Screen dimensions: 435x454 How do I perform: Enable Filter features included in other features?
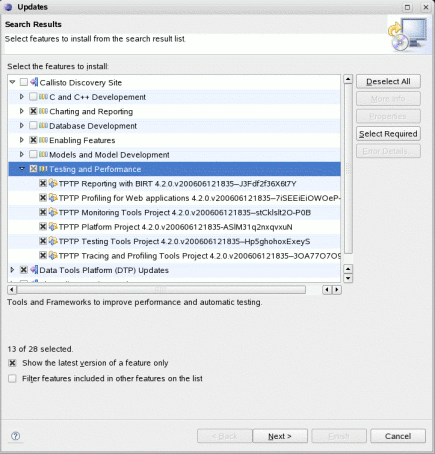[12, 379]
